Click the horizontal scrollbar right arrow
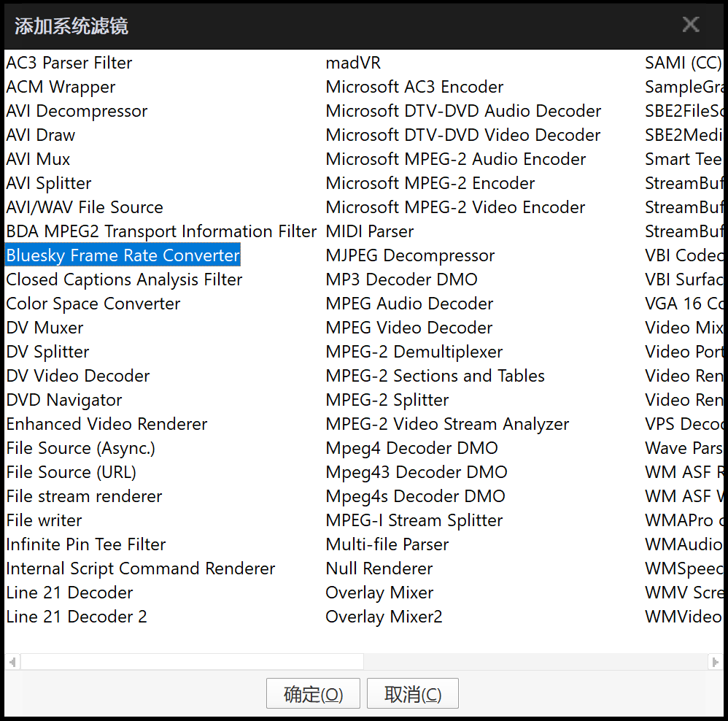This screenshot has width=728, height=721. tap(715, 662)
